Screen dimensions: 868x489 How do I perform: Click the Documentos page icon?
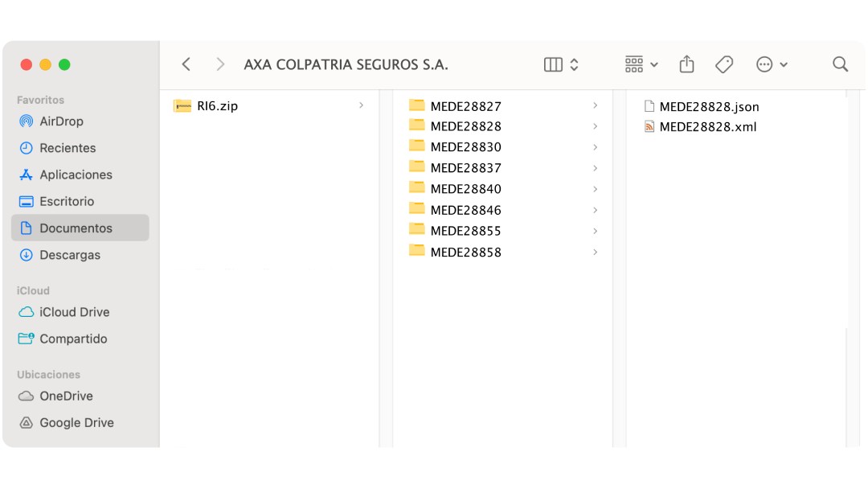[26, 228]
